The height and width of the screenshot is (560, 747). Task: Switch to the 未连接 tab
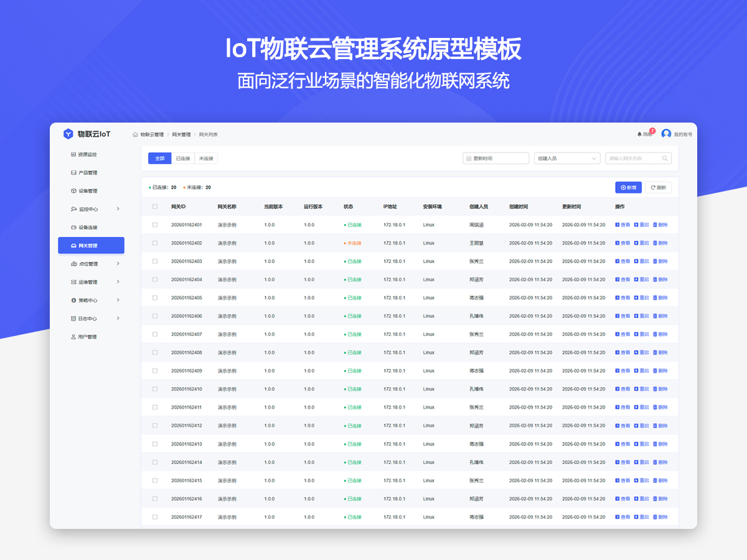(206, 159)
